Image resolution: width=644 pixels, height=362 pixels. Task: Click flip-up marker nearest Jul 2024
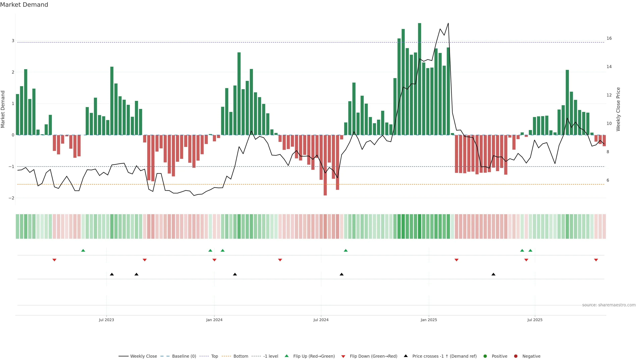click(346, 250)
